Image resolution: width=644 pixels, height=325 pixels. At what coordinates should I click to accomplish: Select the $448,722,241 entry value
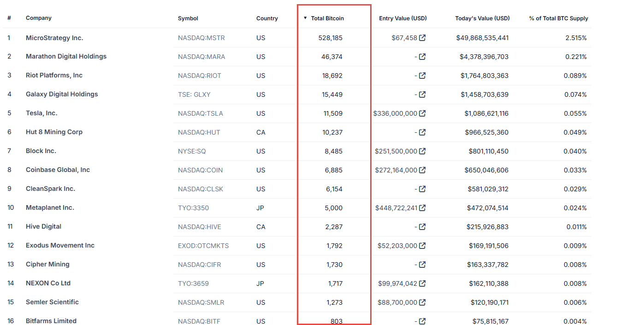396,208
